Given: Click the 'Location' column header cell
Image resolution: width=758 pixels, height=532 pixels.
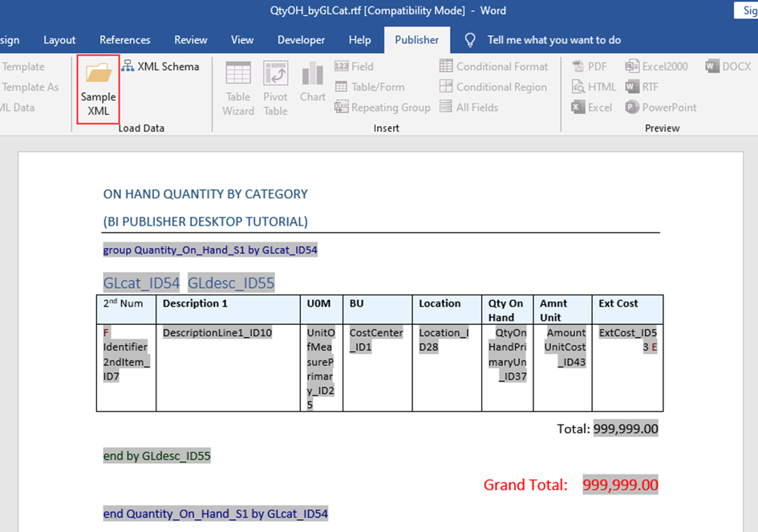Looking at the screenshot, I should [x=447, y=310].
